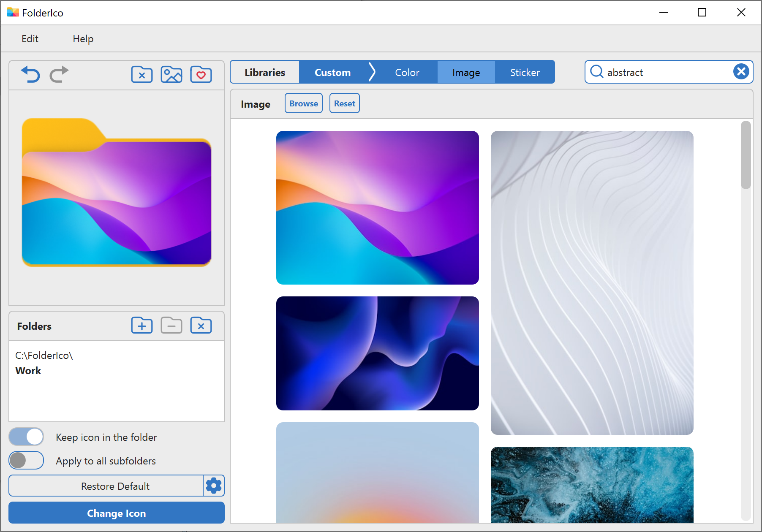This screenshot has height=532, width=762.
Task: Select the pale blue gradient sunrise image
Action: pyautogui.click(x=378, y=472)
